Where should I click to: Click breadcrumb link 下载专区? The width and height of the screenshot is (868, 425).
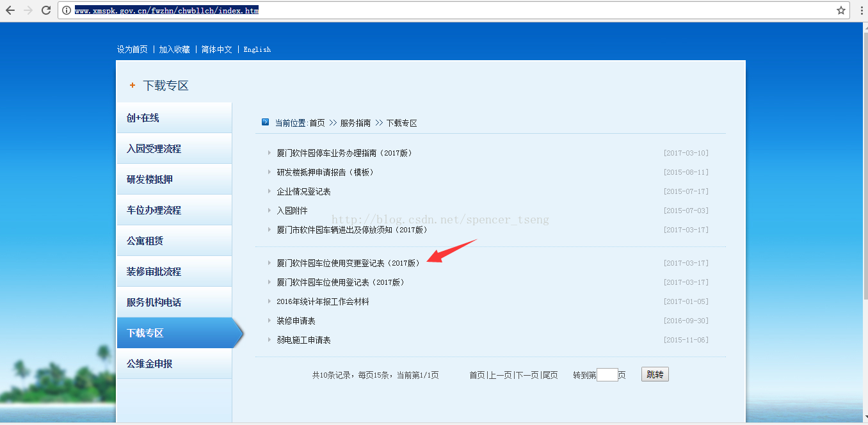click(x=402, y=123)
